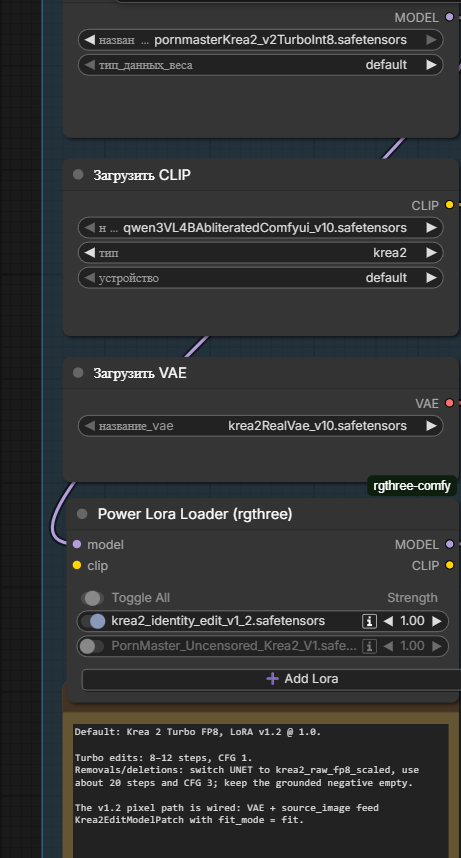Click the model input connector on Lora Loader

point(77,544)
